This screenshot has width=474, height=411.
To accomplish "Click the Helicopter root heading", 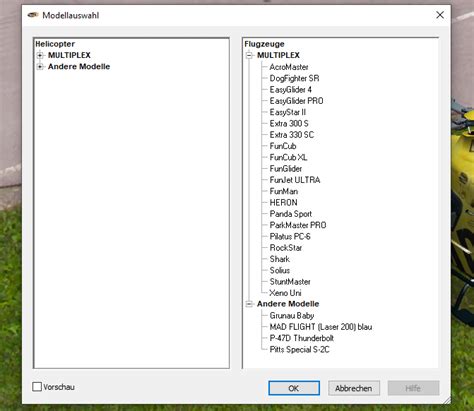I will (55, 44).
